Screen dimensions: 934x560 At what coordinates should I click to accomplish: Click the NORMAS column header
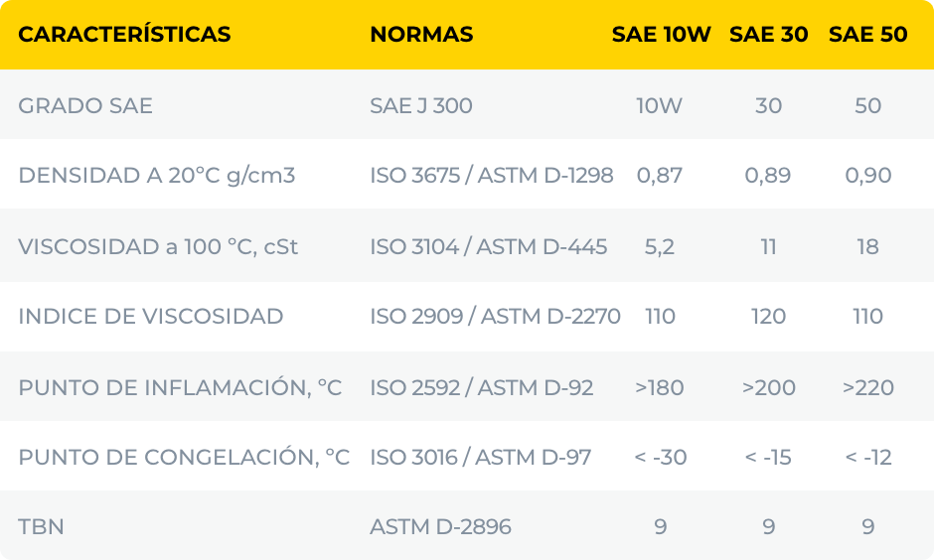[421, 35]
